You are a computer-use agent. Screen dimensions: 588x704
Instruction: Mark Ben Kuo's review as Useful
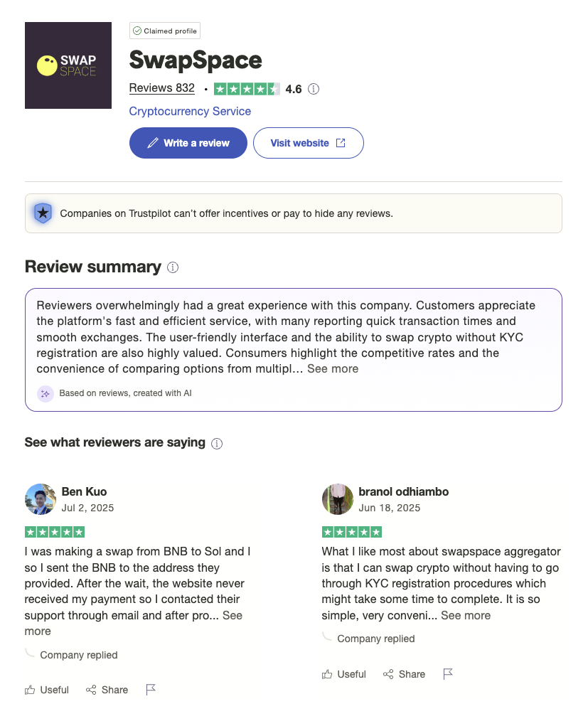pyautogui.click(x=47, y=690)
